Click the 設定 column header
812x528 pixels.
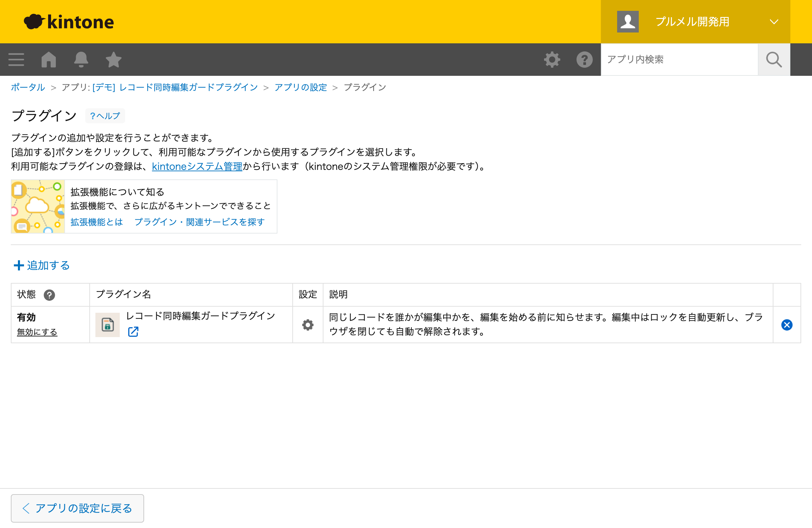(x=308, y=294)
